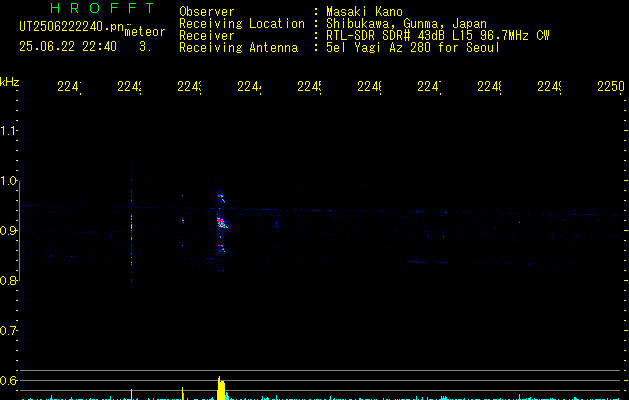Click the 2245 time axis label

[309, 86]
